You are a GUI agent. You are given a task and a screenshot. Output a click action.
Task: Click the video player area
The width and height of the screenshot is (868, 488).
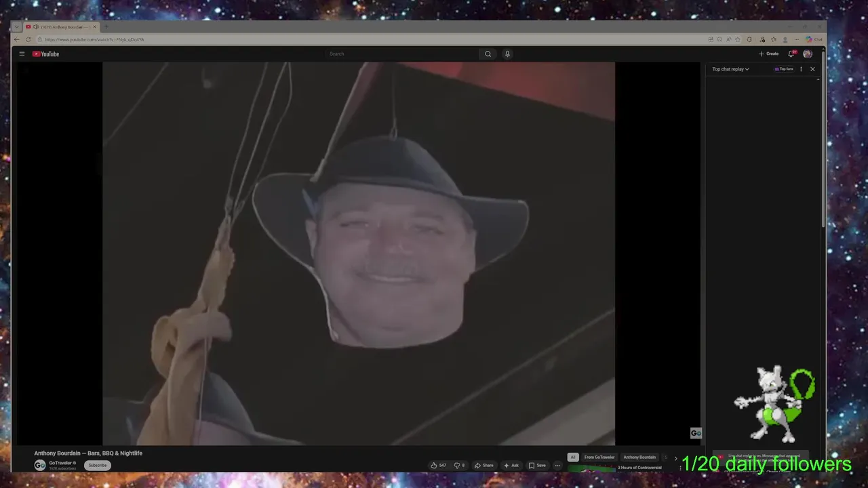359,253
